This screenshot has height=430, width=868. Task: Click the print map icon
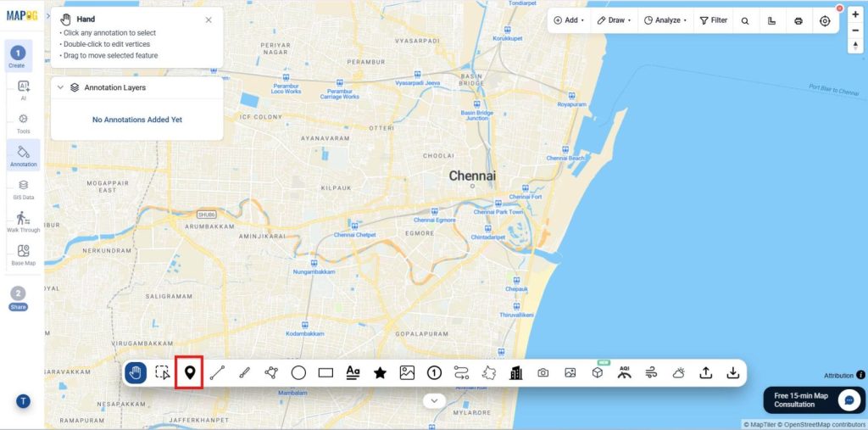click(798, 21)
